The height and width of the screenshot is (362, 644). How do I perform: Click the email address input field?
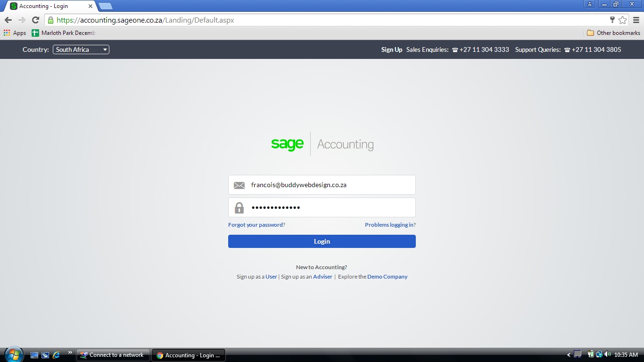[322, 185]
